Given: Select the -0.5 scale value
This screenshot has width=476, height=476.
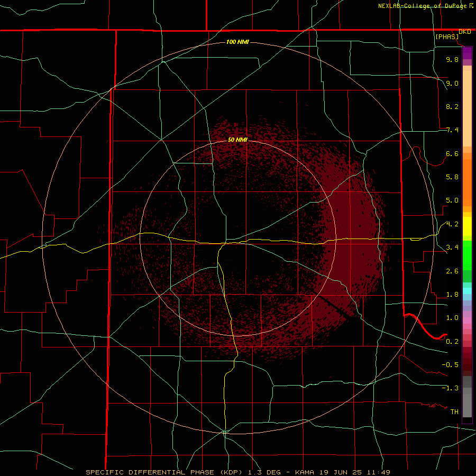Looking at the screenshot, I should click(x=450, y=364).
